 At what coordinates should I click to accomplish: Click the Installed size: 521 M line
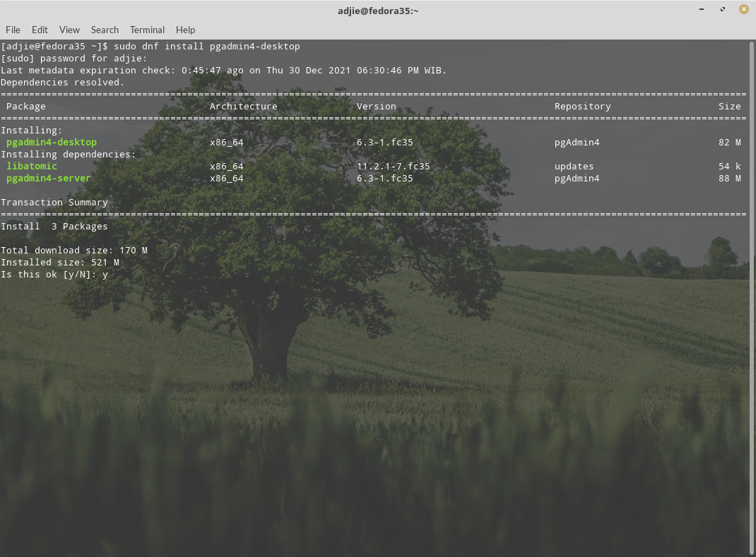(x=60, y=263)
